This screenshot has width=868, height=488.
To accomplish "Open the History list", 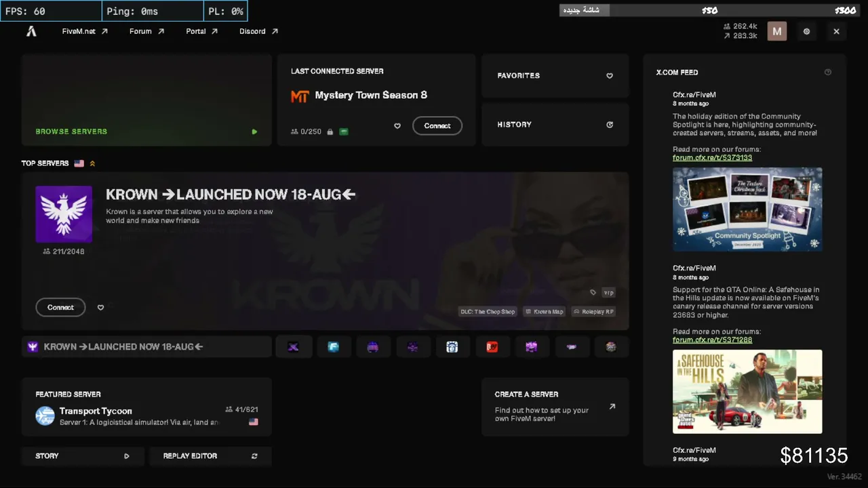I will [x=555, y=125].
